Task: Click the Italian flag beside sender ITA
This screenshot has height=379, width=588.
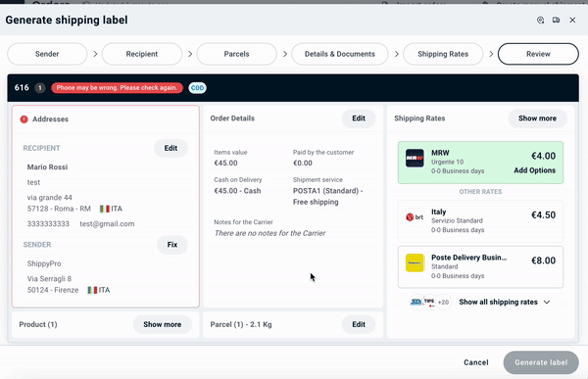Action: 92,290
